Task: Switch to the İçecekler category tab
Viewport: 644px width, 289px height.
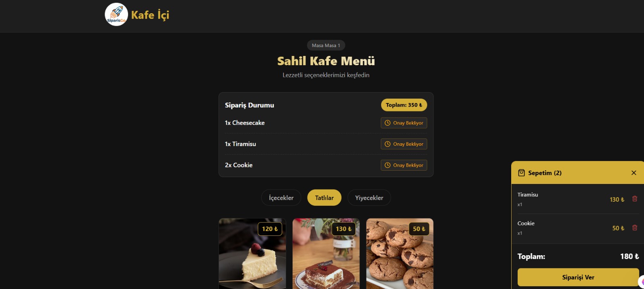Action: click(x=281, y=198)
